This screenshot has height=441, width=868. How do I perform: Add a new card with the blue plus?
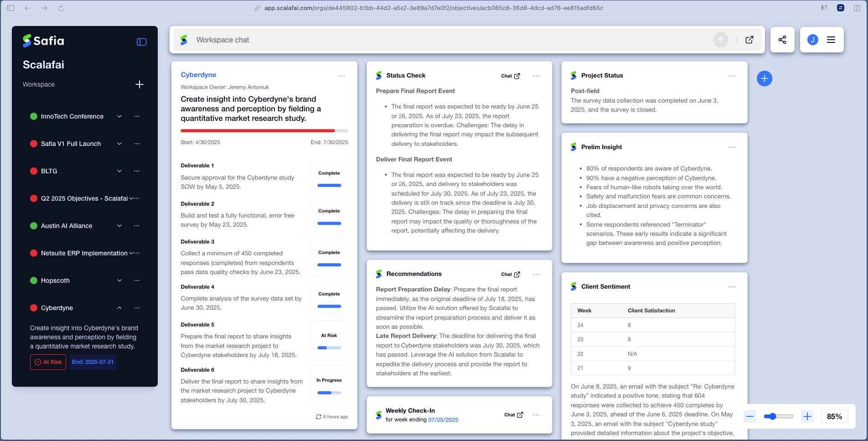(x=765, y=78)
